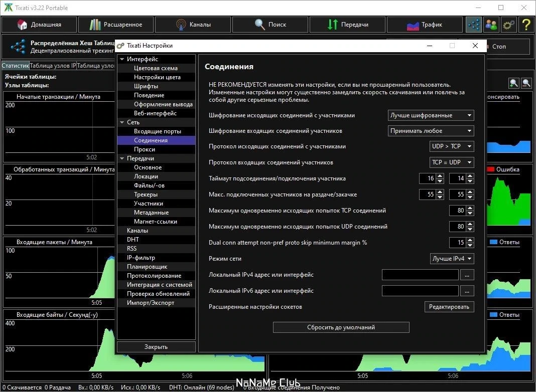This screenshot has width=536, height=392.
Task: Open the DHT view icon in toolbar
Action: coord(474,25)
